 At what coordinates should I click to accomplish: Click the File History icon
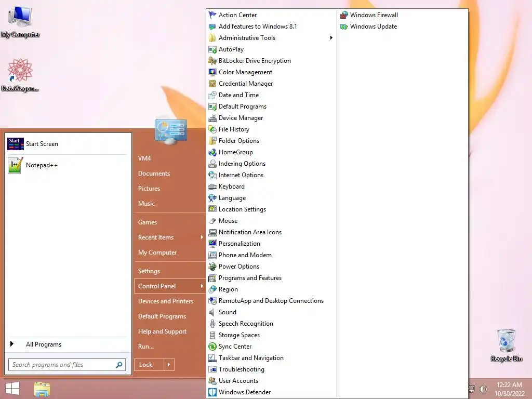(212, 129)
